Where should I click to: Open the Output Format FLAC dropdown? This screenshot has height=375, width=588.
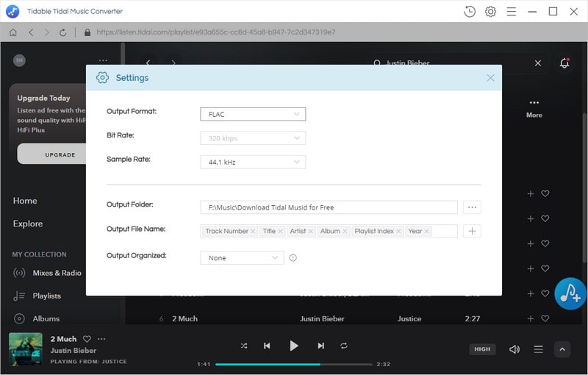tap(253, 114)
